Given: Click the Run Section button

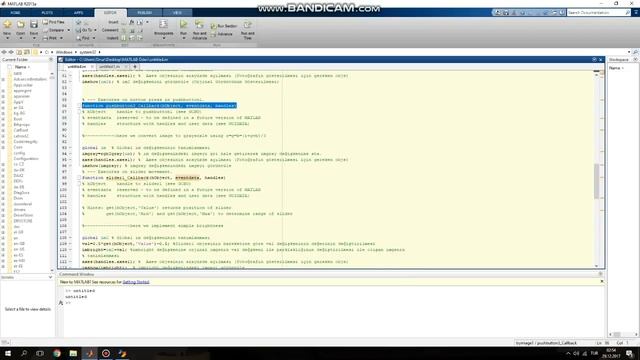Looking at the screenshot, I should click(x=224, y=26).
